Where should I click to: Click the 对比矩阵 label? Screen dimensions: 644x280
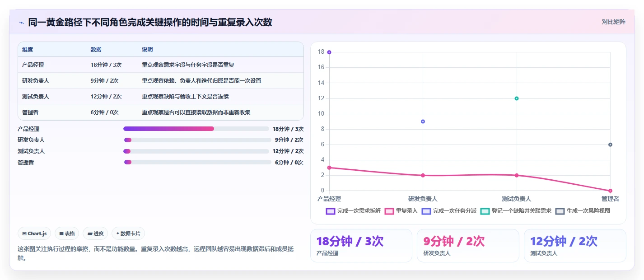coord(614,22)
